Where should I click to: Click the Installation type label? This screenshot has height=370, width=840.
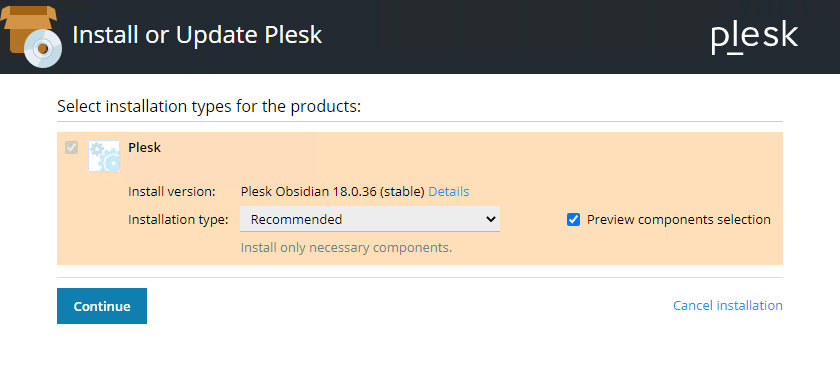click(x=178, y=220)
